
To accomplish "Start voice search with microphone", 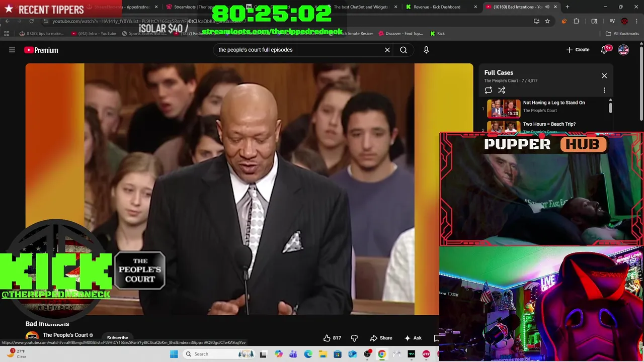I will coord(426,50).
